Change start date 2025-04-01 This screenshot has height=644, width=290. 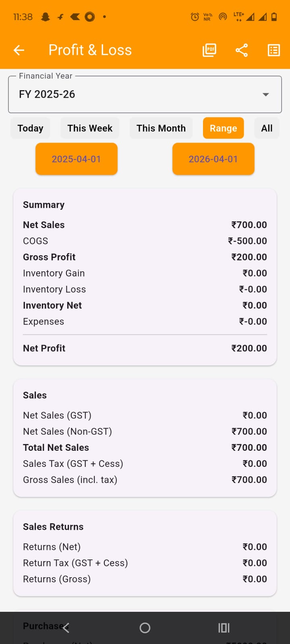77,159
